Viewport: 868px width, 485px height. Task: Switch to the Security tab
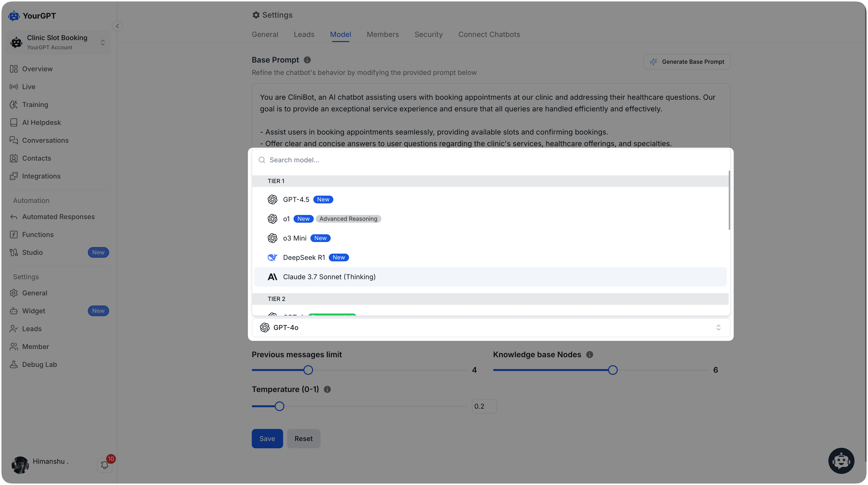coord(428,34)
